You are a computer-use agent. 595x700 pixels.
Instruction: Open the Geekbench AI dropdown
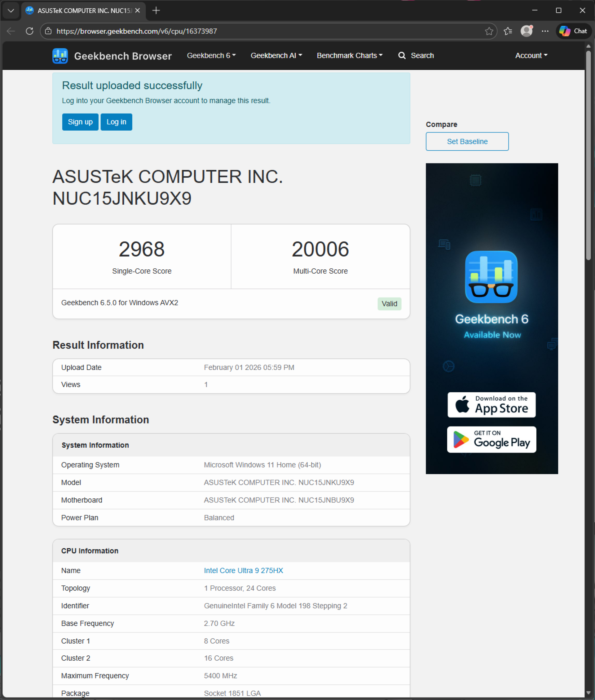click(x=276, y=56)
